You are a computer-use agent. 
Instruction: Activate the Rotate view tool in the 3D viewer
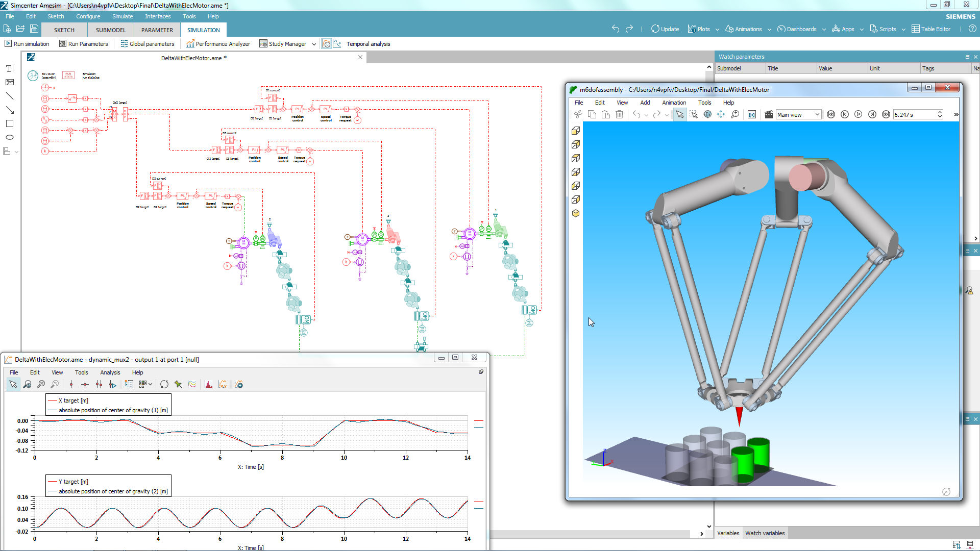point(707,114)
